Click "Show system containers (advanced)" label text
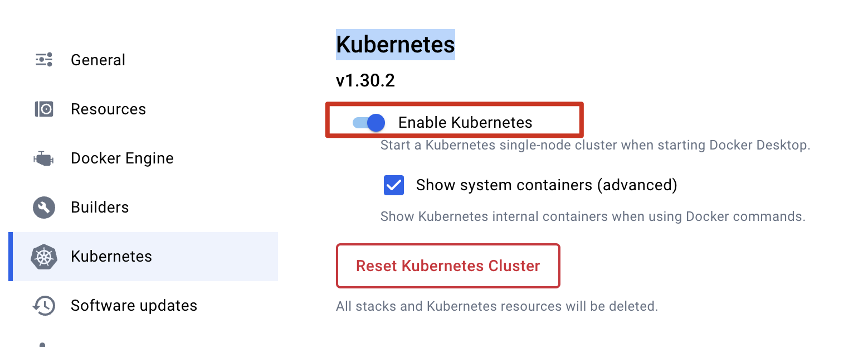 coord(547,185)
